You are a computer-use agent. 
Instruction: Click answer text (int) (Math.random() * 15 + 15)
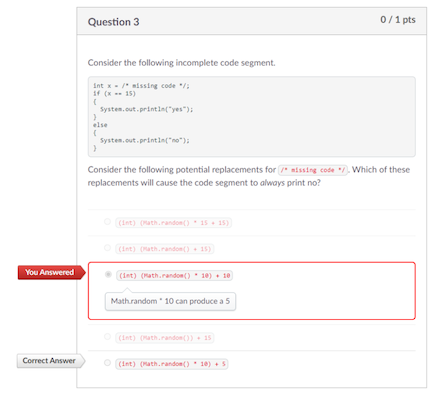point(174,223)
